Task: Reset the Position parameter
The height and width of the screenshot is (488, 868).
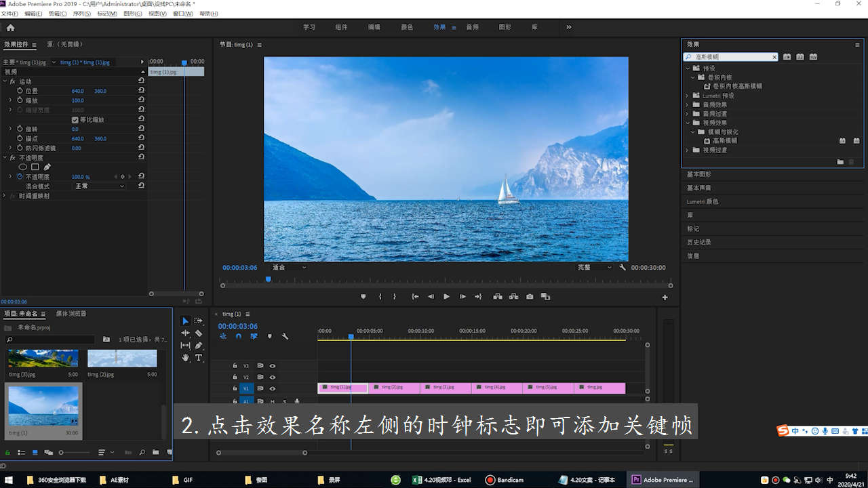Action: pos(141,91)
